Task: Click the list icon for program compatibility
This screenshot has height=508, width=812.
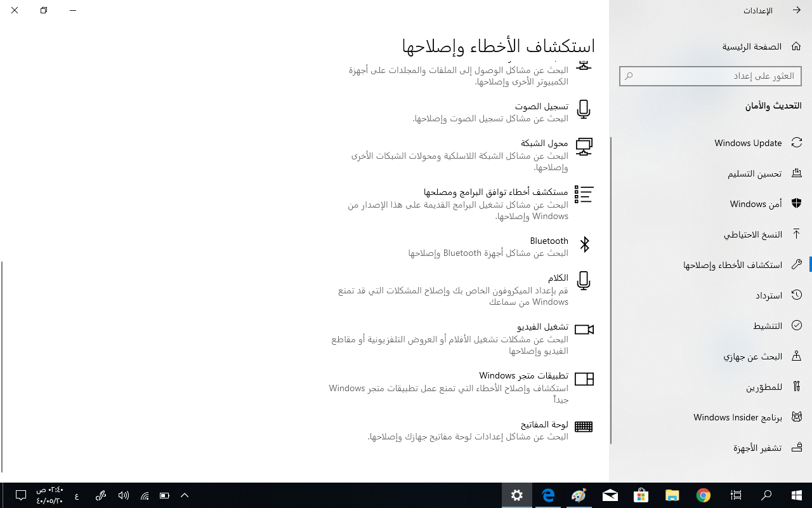Action: click(x=584, y=194)
